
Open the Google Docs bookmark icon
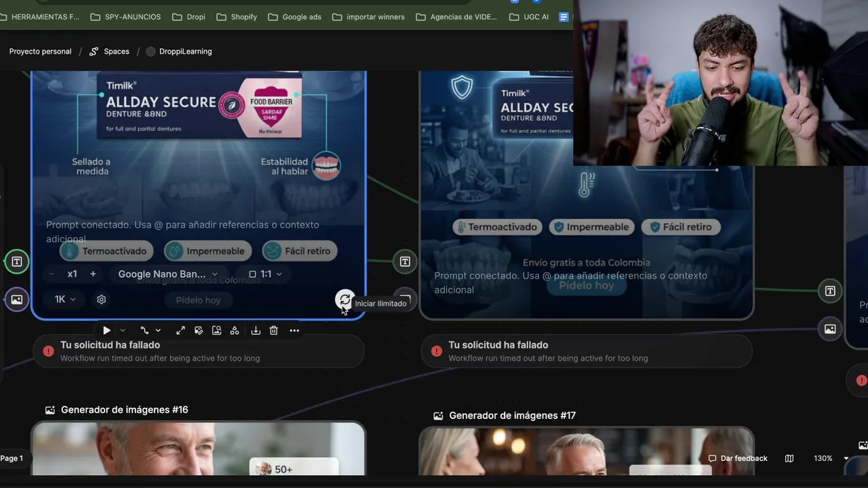(564, 17)
